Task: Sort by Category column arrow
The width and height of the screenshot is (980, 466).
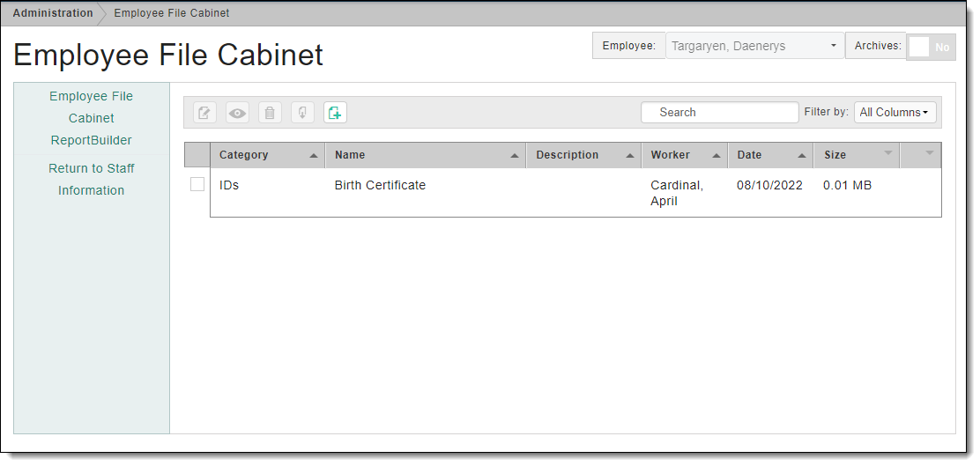Action: 314,156
